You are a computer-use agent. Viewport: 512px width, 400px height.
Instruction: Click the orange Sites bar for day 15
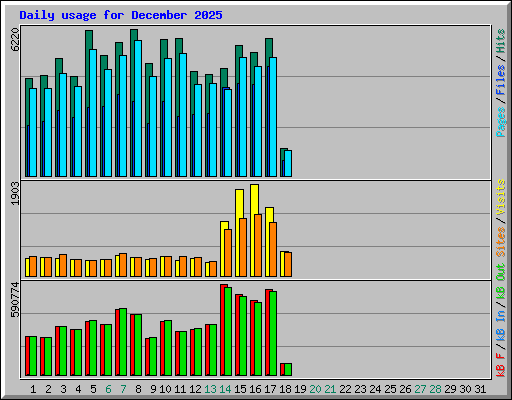243,247
